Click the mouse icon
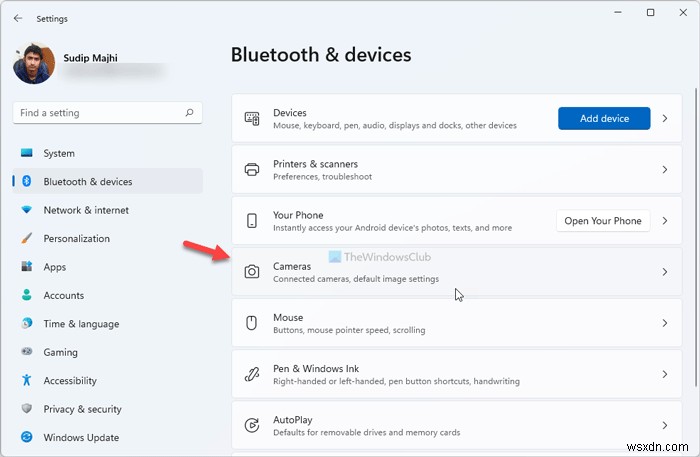This screenshot has height=457, width=700. [252, 323]
